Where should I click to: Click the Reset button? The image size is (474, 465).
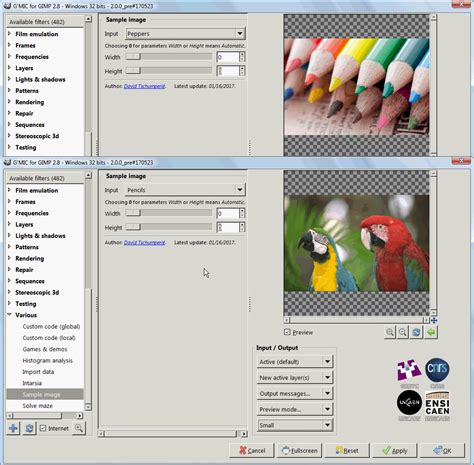(347, 451)
